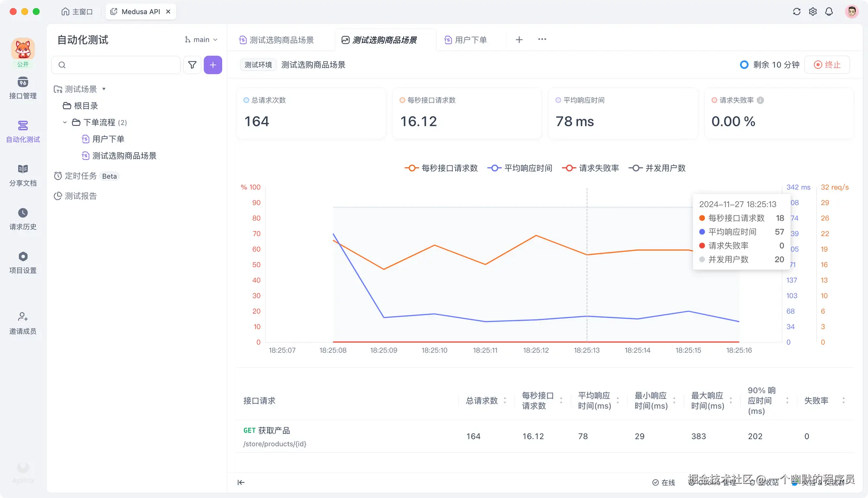This screenshot has width=868, height=498.
Task: Open the filter icon beside the search box
Action: [x=192, y=65]
